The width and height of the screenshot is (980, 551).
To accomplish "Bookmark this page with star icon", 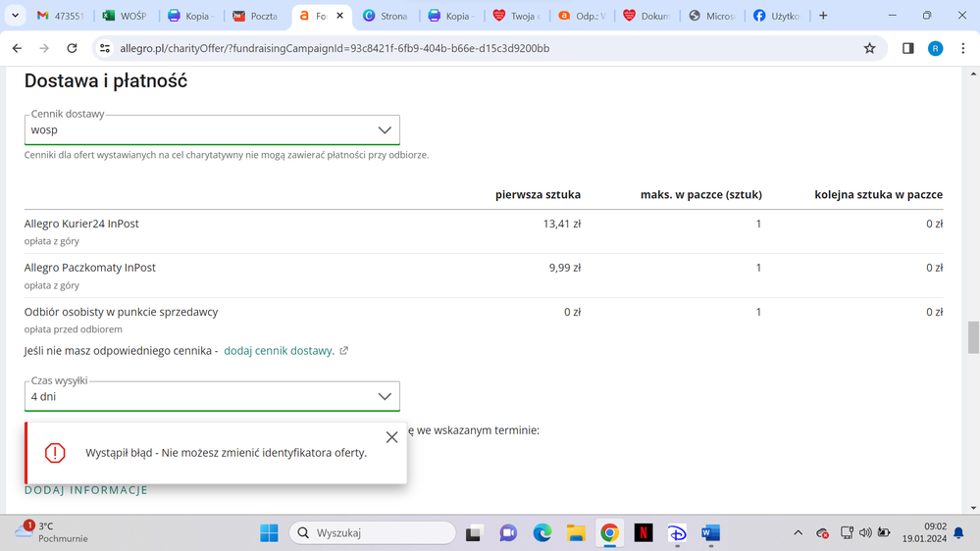I will (869, 48).
